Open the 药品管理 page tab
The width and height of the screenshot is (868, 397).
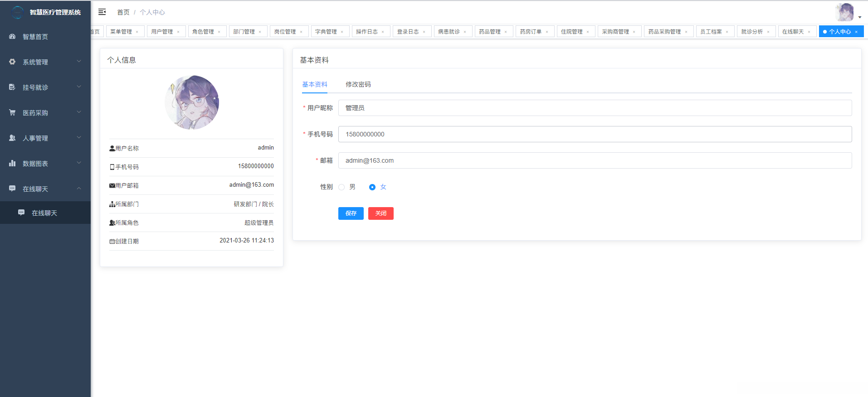click(494, 32)
